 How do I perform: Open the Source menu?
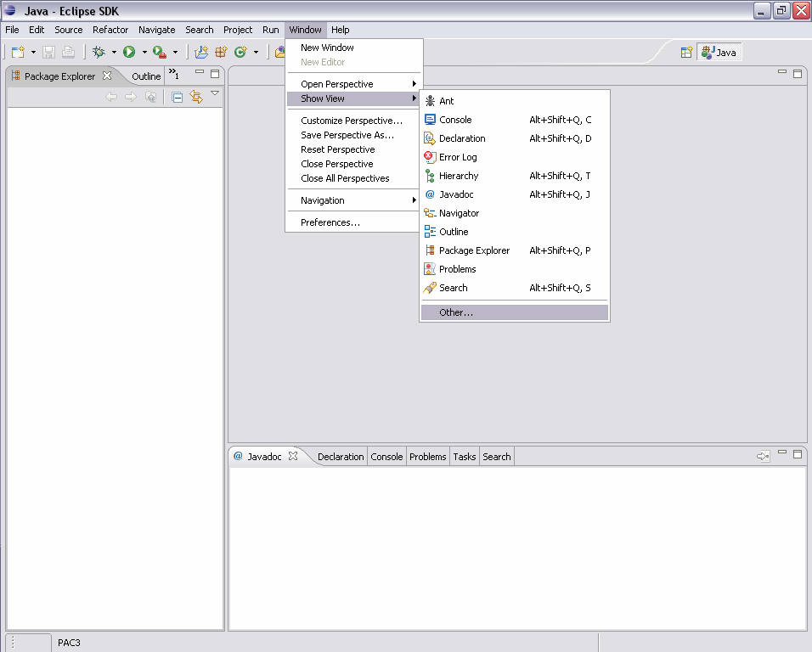(69, 30)
